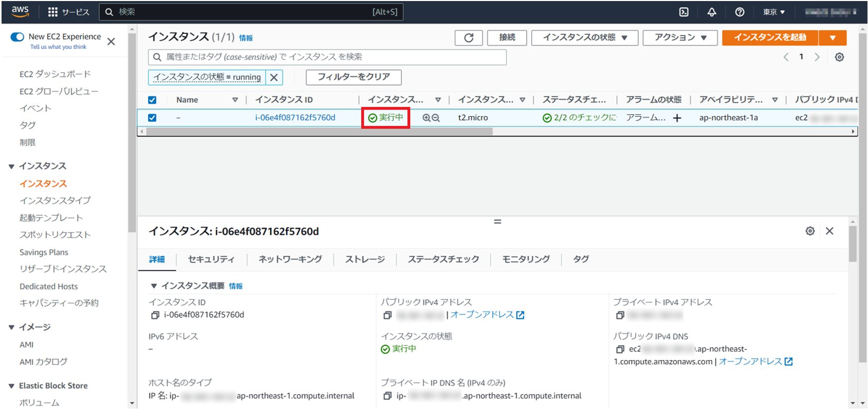Open the services grid menu
Viewport: 868px width, 409px height.
53,12
